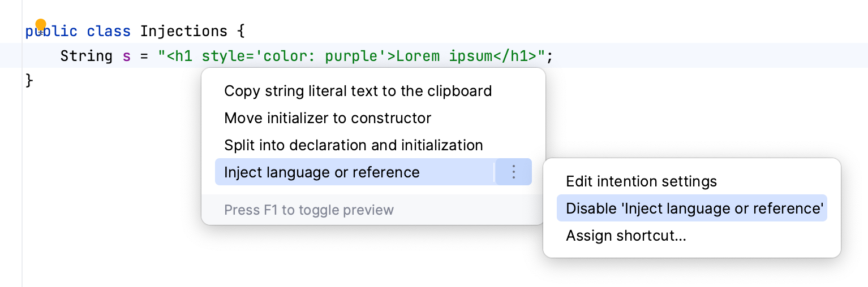Click the opening curly brace after Injections
The width and height of the screenshot is (868, 287).
click(x=240, y=31)
